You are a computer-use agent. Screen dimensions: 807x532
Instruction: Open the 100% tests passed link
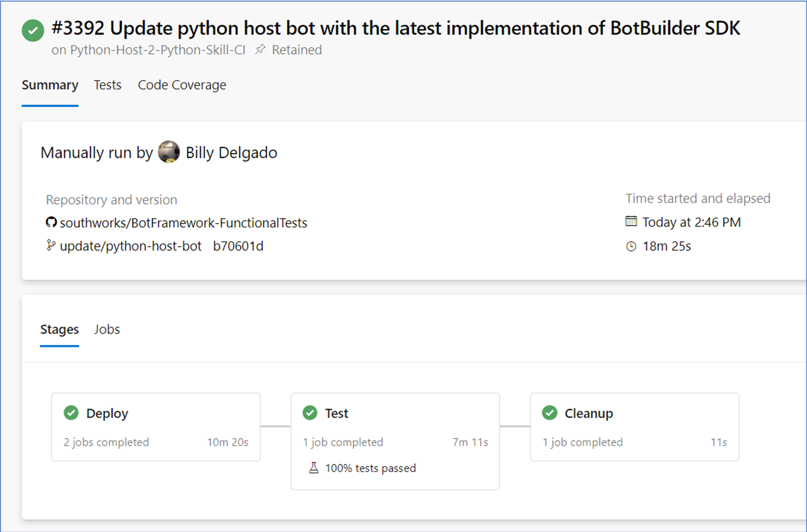coord(370,468)
